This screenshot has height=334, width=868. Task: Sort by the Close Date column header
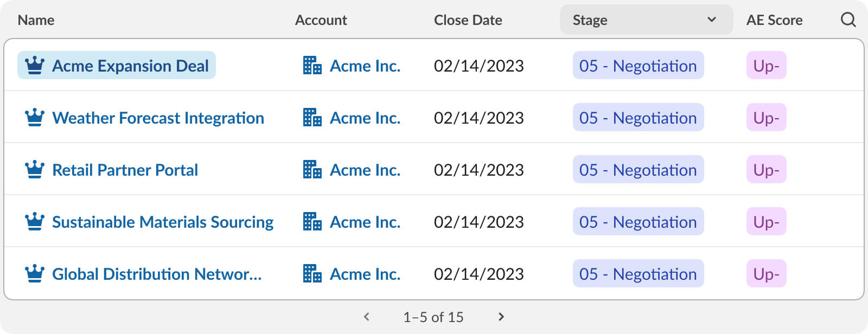[x=468, y=20]
